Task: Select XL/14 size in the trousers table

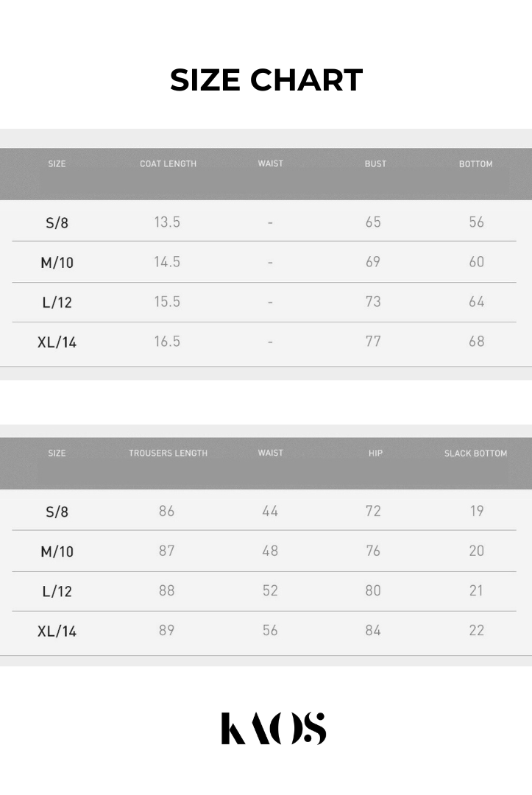Action: coord(57,631)
